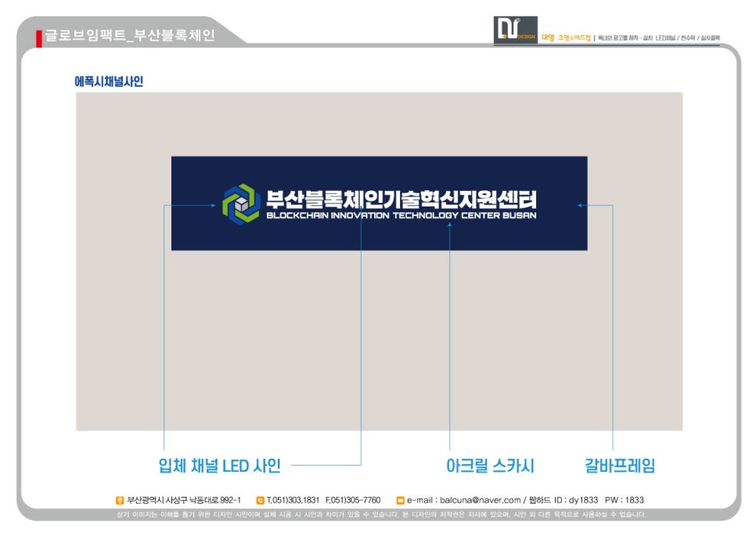
Task: Click the address pin icon in footer
Action: tap(120, 500)
